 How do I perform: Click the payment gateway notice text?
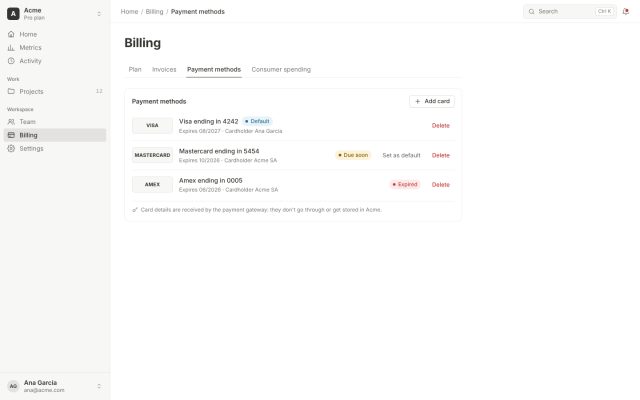click(261, 210)
